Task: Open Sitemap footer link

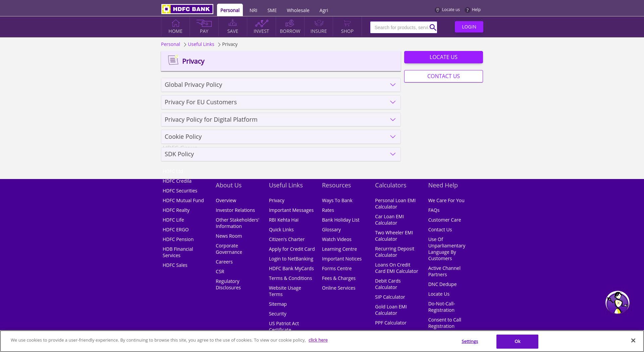Action: 277,304
